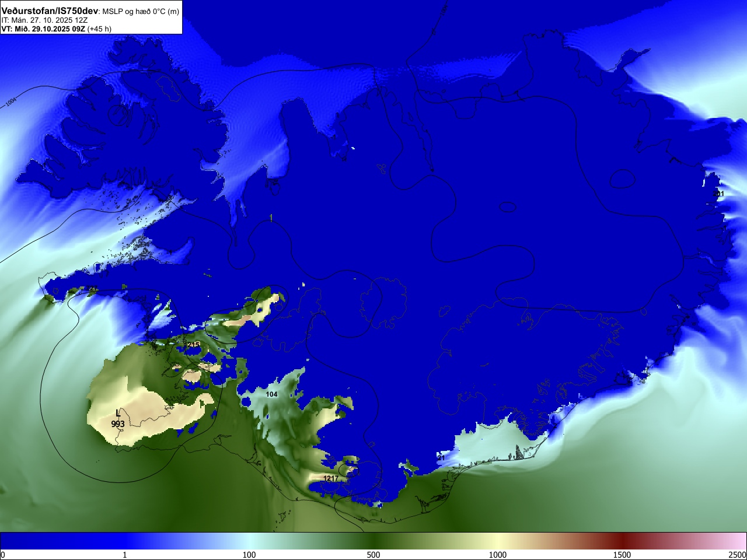Select the 'VT: Mið. 29.10.2025 09Z' line

pyautogui.click(x=43, y=29)
